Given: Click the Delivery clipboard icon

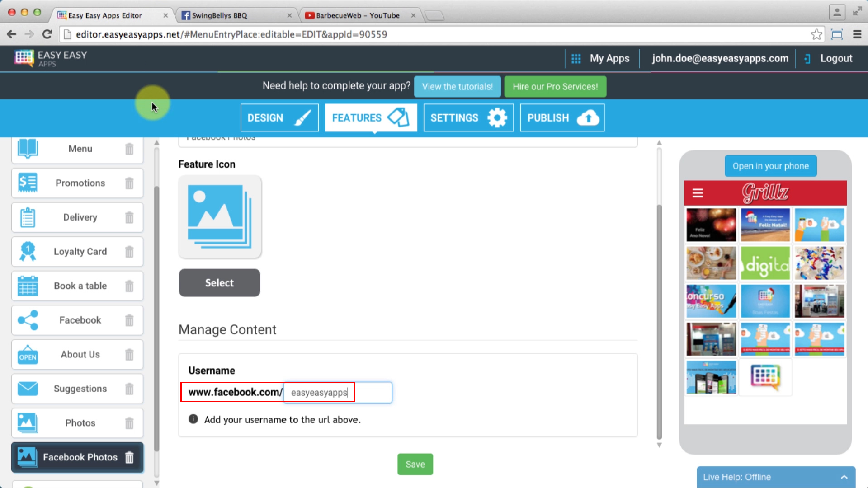Looking at the screenshot, I should [x=28, y=217].
